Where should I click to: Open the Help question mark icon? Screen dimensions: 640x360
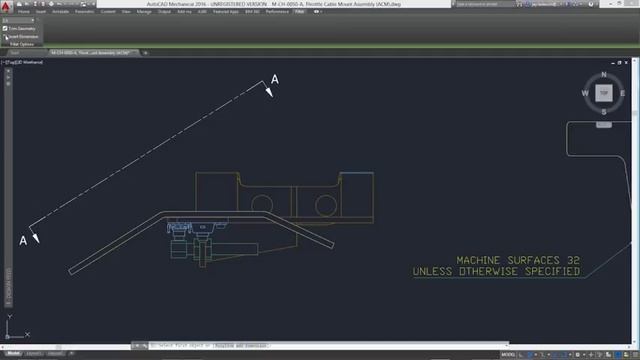click(x=591, y=4)
